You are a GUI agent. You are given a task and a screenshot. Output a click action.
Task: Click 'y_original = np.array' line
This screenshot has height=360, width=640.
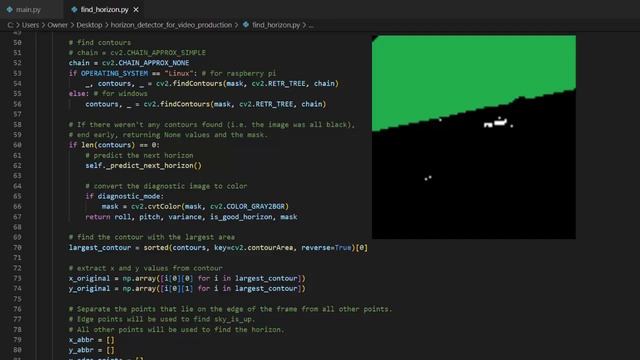click(x=187, y=289)
